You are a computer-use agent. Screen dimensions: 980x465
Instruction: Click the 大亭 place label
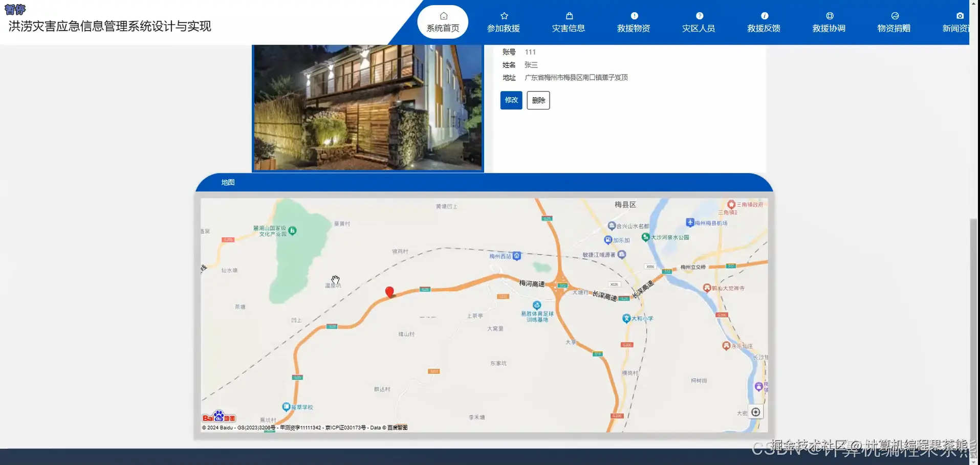click(571, 342)
